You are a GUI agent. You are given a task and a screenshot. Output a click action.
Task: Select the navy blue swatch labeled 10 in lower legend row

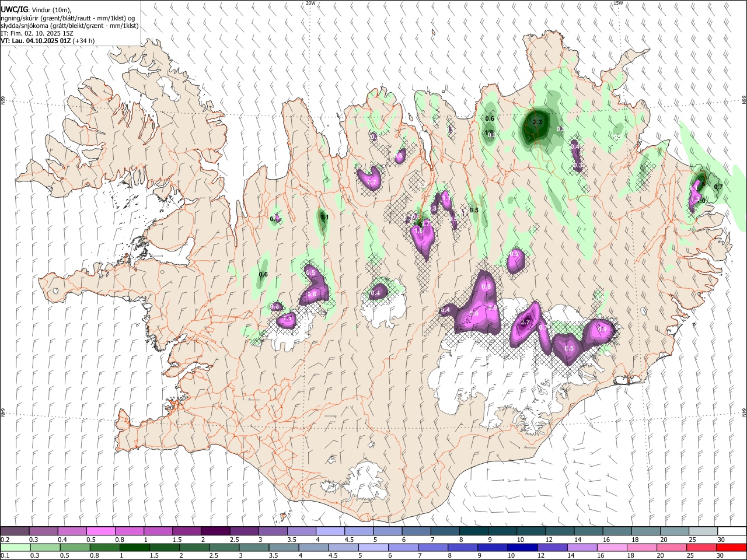[521, 547]
